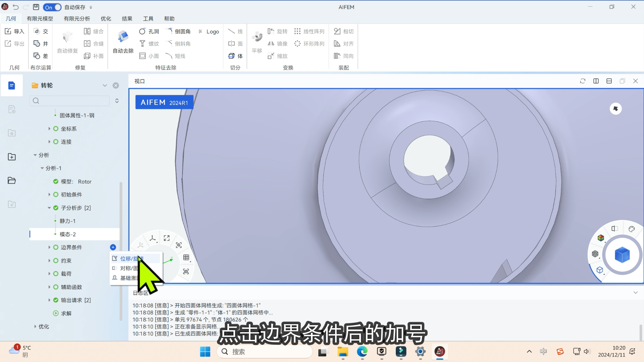Select the 体 body split tool

(235, 56)
